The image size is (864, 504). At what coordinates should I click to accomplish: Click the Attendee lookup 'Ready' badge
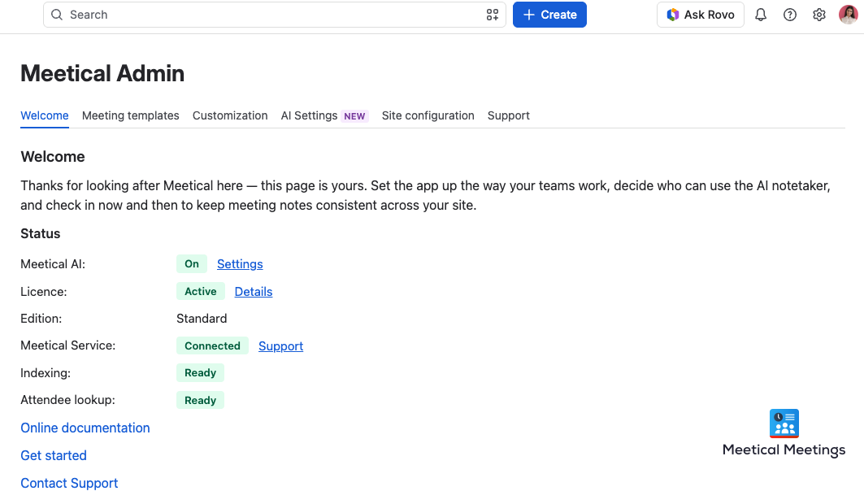[x=200, y=401]
